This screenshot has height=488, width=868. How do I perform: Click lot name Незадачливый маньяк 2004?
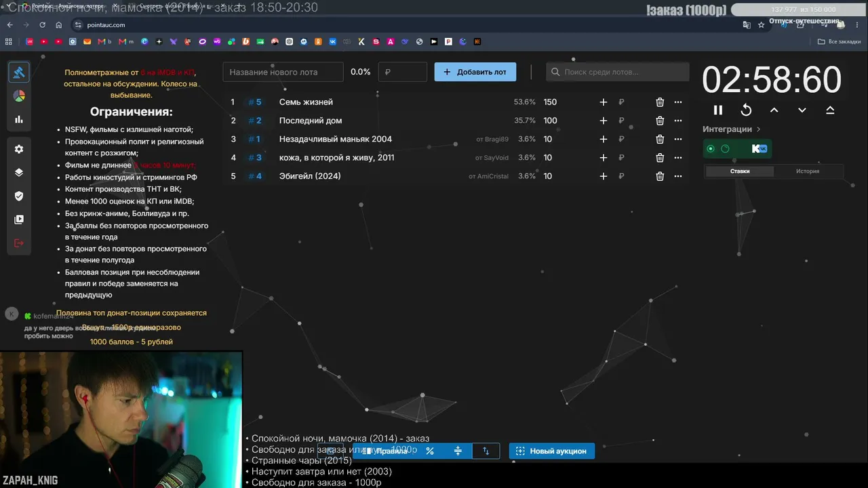336,139
